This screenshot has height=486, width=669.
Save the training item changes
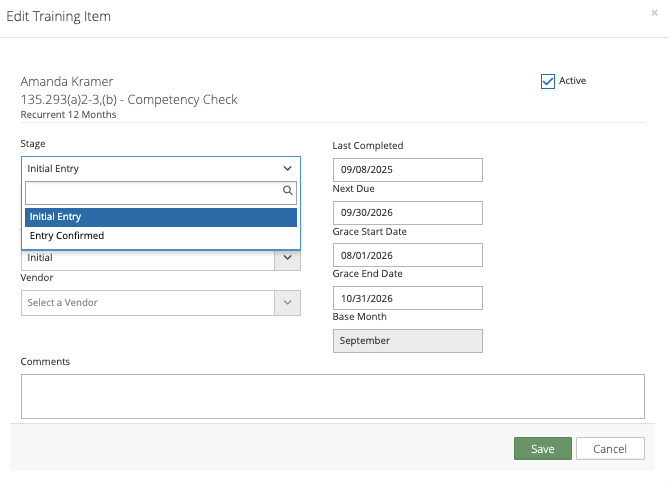coord(543,448)
